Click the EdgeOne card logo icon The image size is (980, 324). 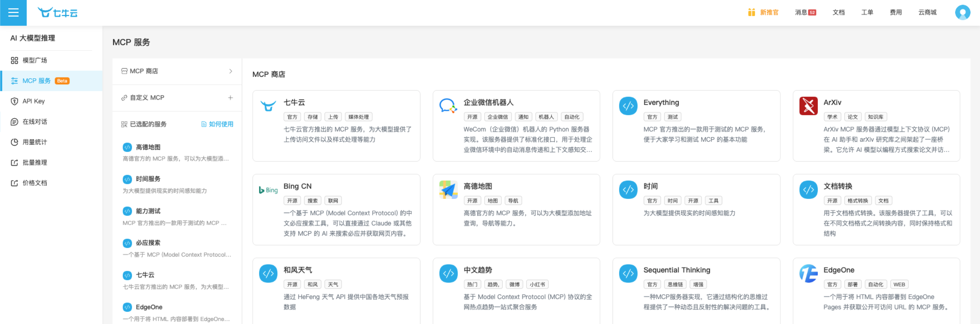808,273
